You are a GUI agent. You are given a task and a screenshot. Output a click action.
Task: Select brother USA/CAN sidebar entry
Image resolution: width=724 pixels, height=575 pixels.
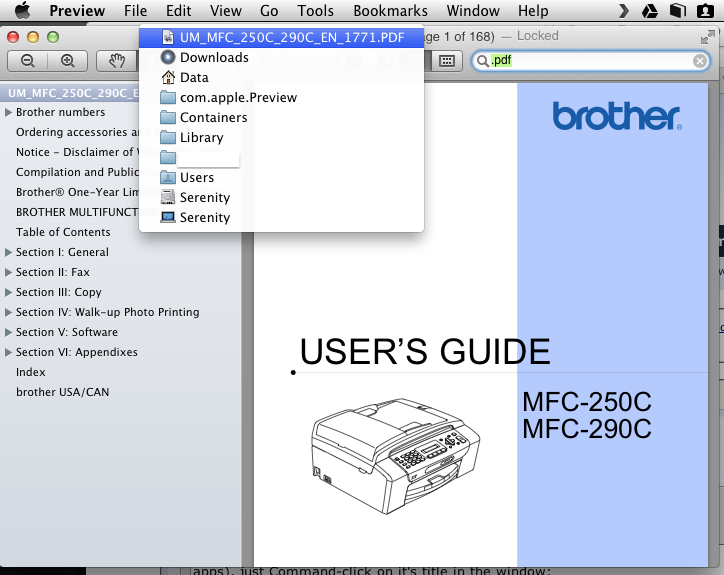(x=62, y=392)
